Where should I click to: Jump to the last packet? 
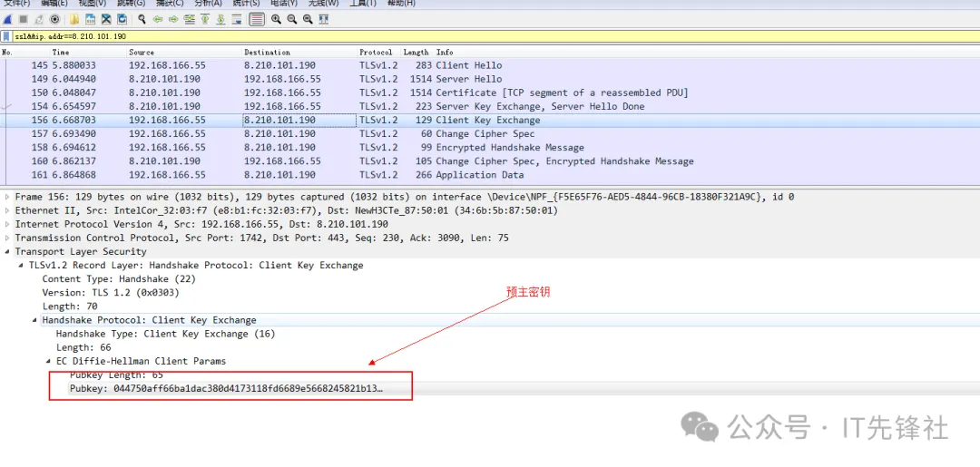pos(220,19)
